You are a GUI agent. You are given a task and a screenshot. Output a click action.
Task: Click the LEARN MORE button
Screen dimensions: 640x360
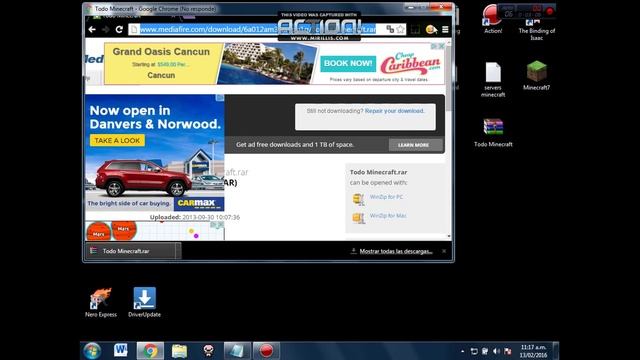(x=416, y=145)
